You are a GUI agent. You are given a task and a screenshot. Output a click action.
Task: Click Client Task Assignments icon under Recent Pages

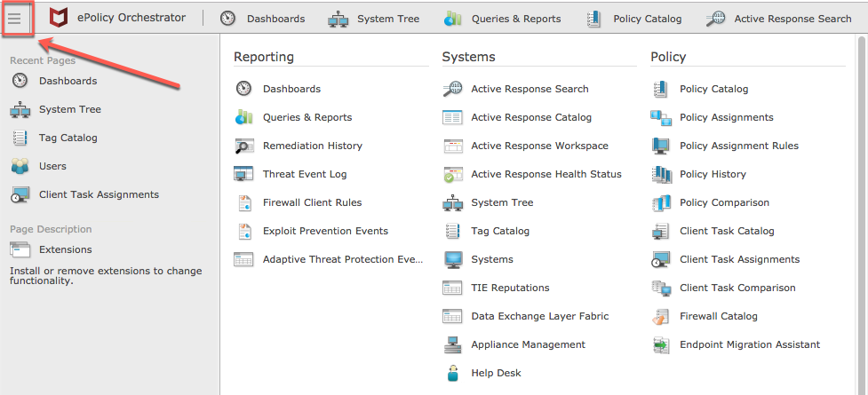pyautogui.click(x=20, y=194)
